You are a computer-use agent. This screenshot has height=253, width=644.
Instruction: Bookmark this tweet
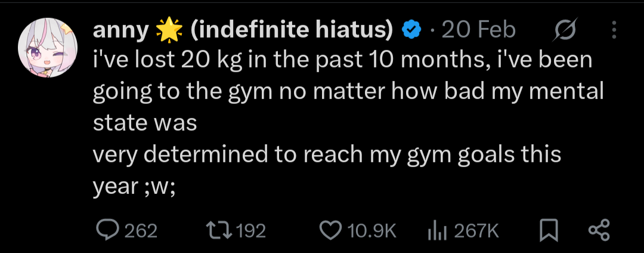click(x=546, y=230)
